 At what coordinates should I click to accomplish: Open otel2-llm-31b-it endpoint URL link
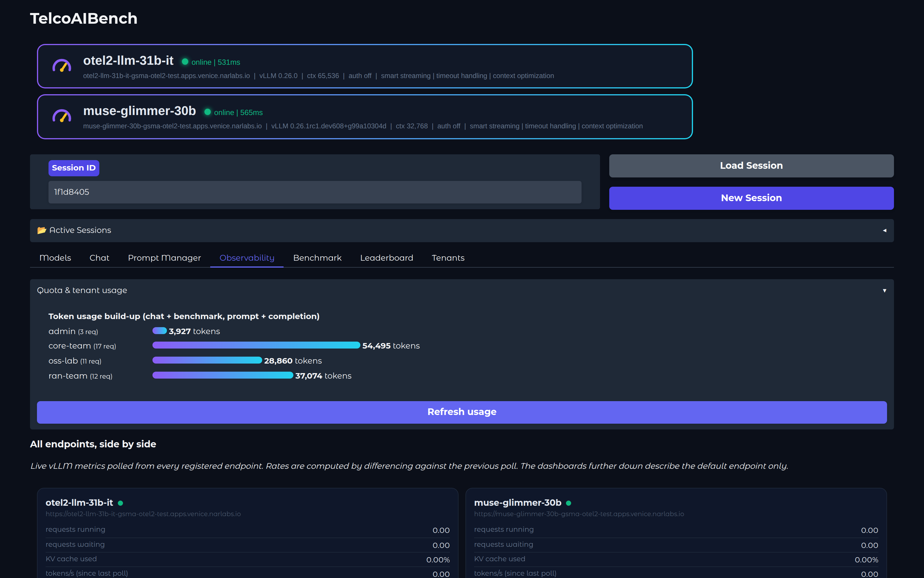coord(143,514)
